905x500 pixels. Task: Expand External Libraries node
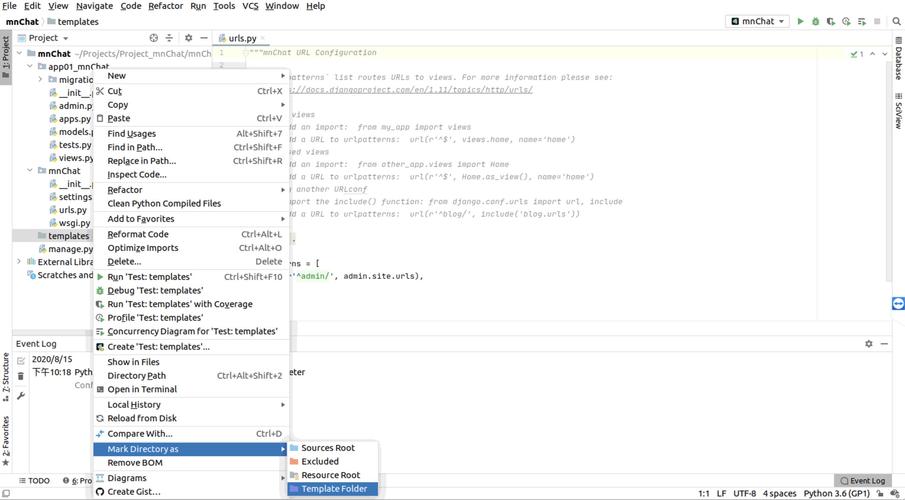tap(19, 262)
